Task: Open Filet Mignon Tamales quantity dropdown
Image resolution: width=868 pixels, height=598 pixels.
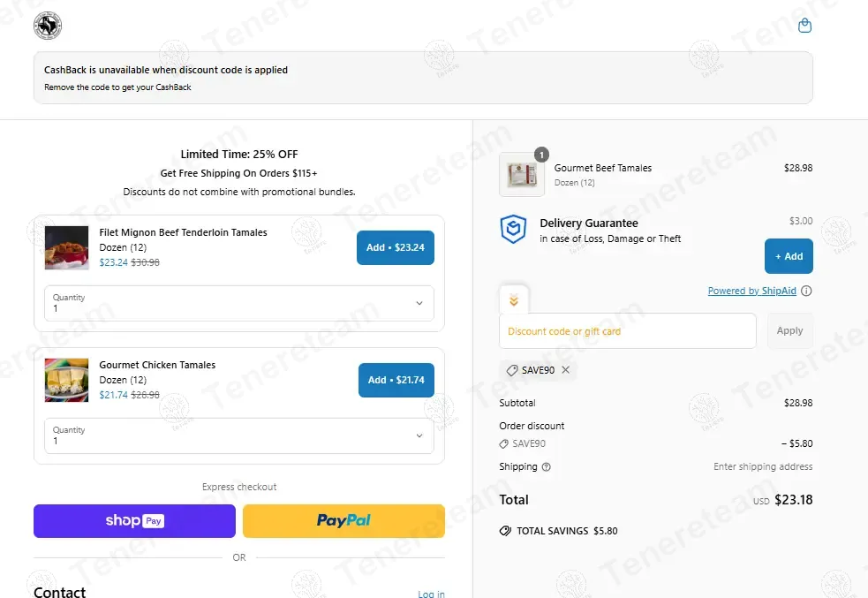Action: pos(239,304)
